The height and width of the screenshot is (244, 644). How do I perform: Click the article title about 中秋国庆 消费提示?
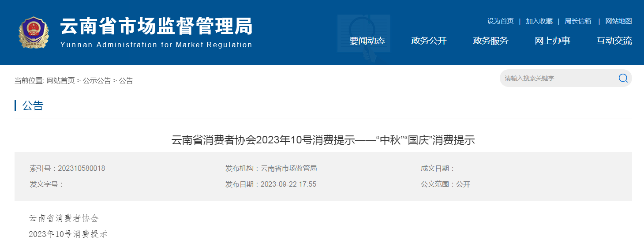(x=323, y=140)
